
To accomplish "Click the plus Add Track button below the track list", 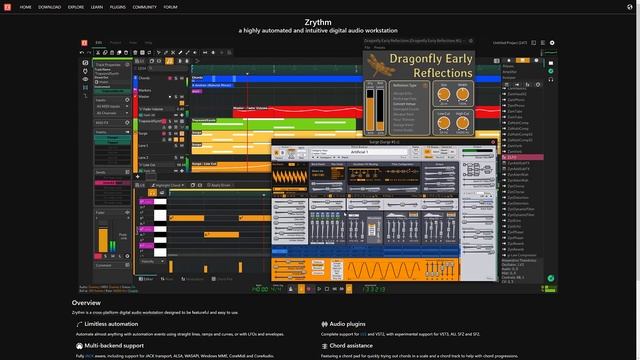I will pyautogui.click(x=138, y=177).
